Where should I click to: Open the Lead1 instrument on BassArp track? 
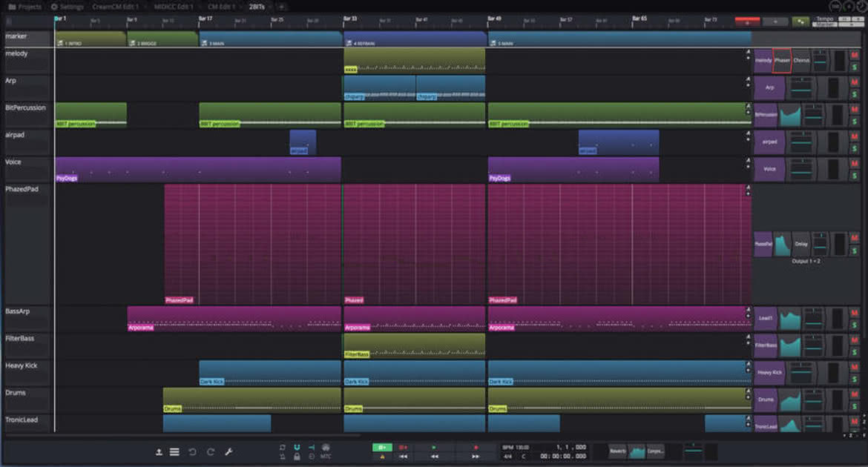(x=766, y=318)
